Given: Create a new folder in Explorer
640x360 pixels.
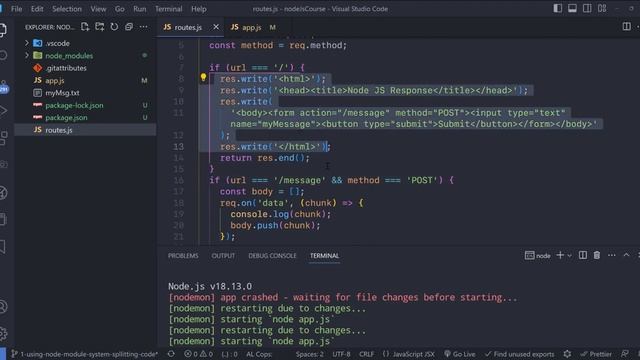Looking at the screenshot, I should pyautogui.click(x=100, y=27).
